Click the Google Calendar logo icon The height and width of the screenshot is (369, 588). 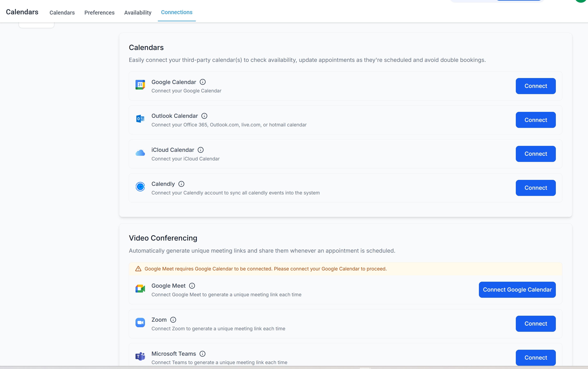tap(140, 85)
